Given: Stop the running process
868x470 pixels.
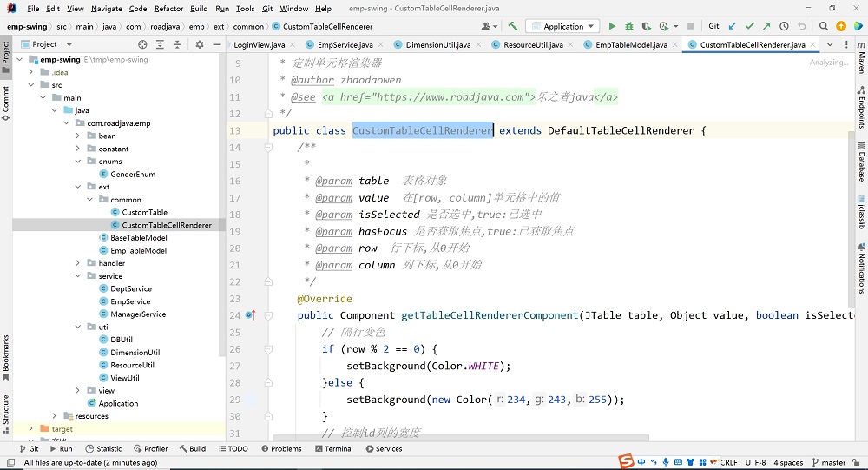Looking at the screenshot, I should (x=690, y=26).
